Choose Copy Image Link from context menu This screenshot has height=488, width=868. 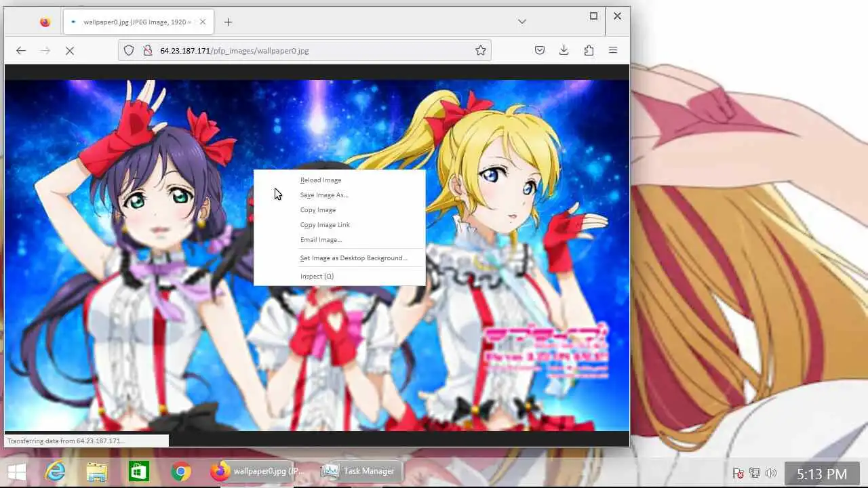point(339,224)
